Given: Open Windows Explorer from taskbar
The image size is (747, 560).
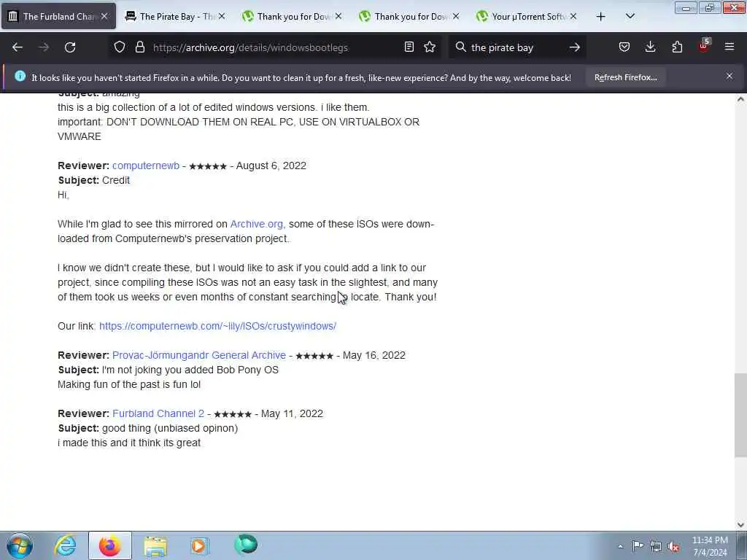Looking at the screenshot, I should coord(155,545).
